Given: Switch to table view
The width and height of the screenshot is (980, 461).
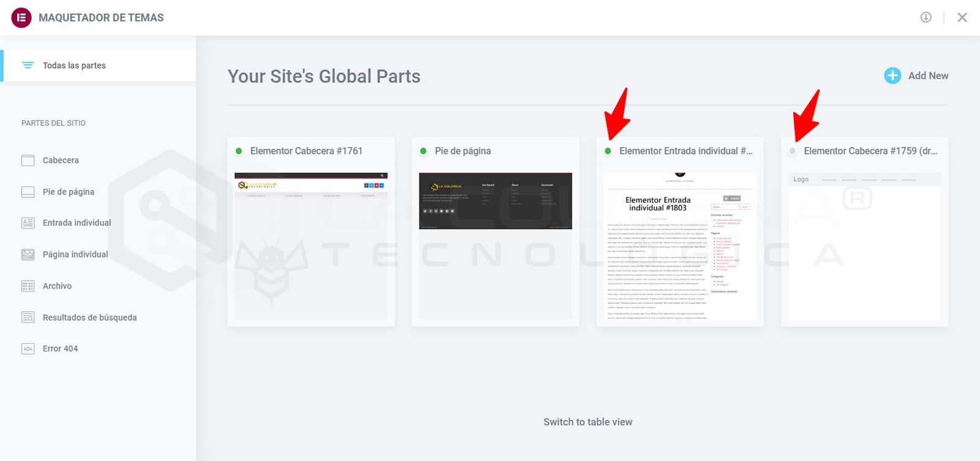Looking at the screenshot, I should (587, 422).
